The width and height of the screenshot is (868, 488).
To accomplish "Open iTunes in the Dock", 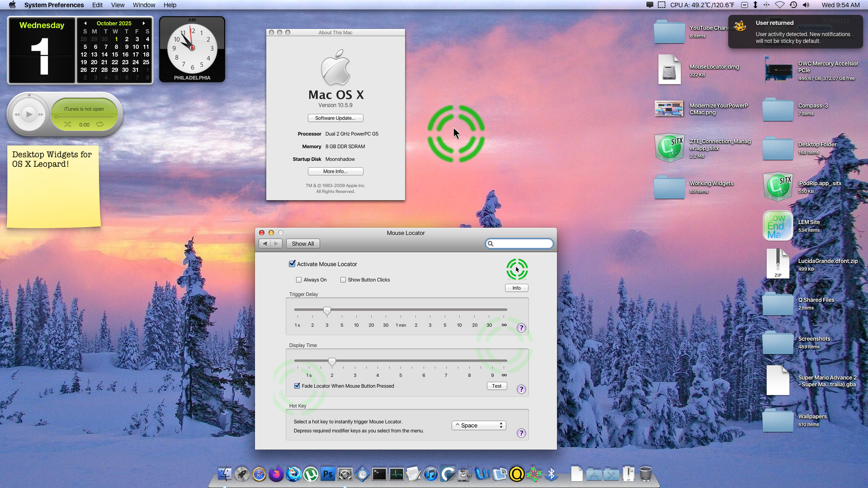I will point(431,474).
